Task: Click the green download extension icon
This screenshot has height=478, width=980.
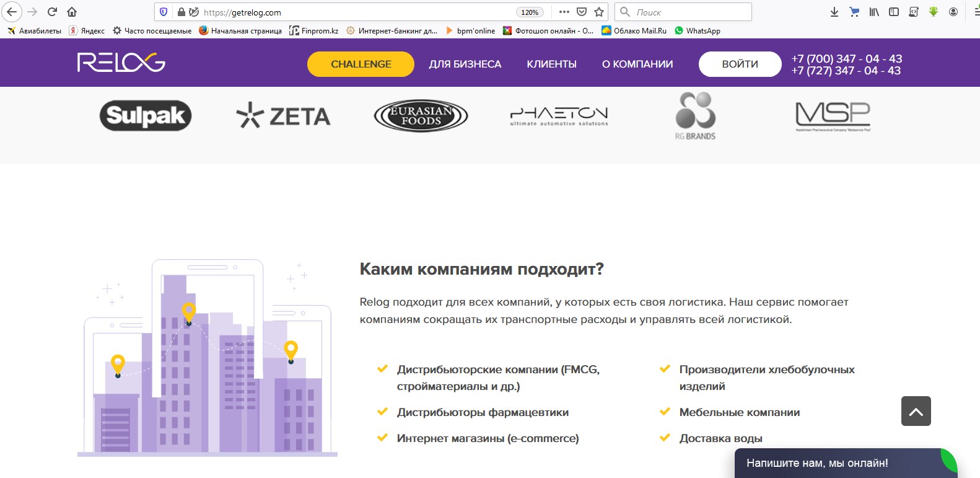Action: pyautogui.click(x=934, y=12)
